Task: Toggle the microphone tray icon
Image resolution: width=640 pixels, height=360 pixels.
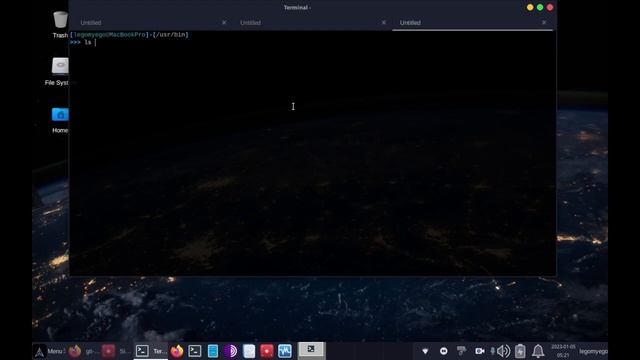Action: point(493,351)
